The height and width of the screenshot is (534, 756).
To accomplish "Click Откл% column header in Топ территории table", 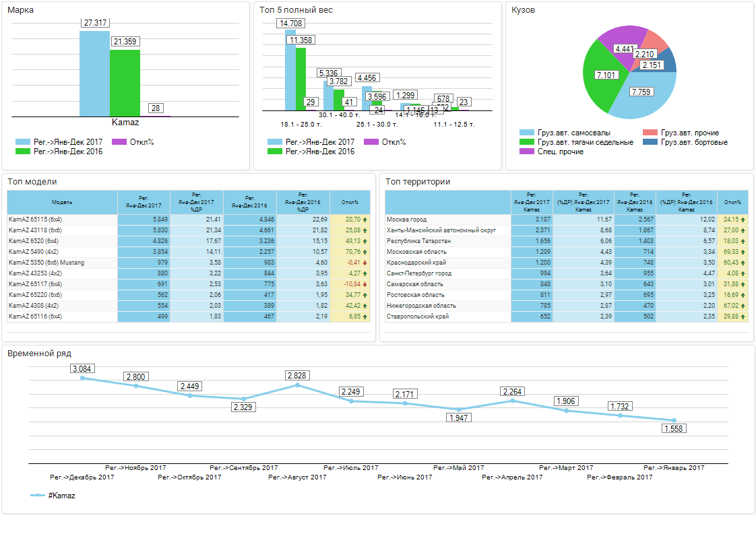I will tap(733, 203).
